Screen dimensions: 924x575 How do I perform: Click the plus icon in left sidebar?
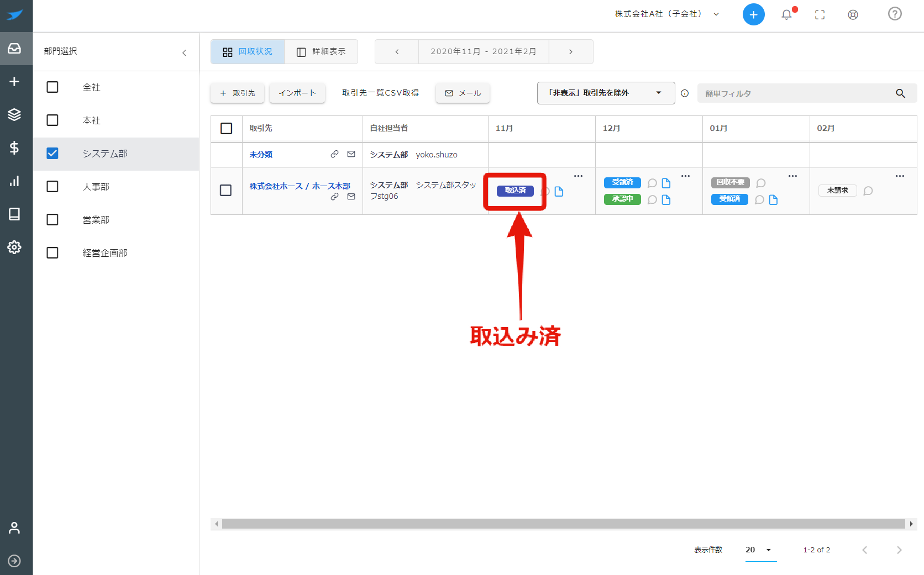click(14, 82)
